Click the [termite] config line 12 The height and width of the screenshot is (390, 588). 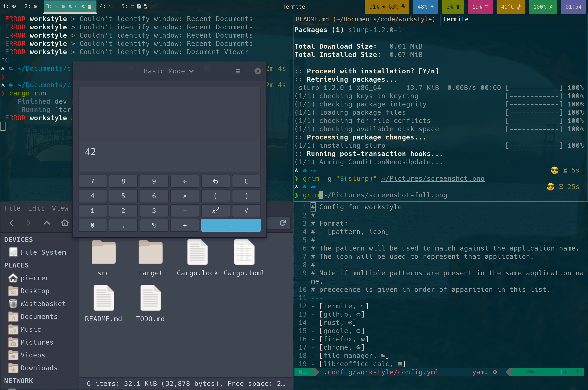344,306
